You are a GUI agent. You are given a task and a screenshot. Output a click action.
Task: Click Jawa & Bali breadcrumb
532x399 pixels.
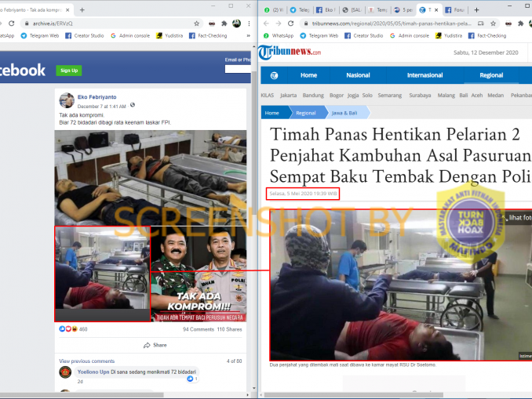[x=344, y=113]
